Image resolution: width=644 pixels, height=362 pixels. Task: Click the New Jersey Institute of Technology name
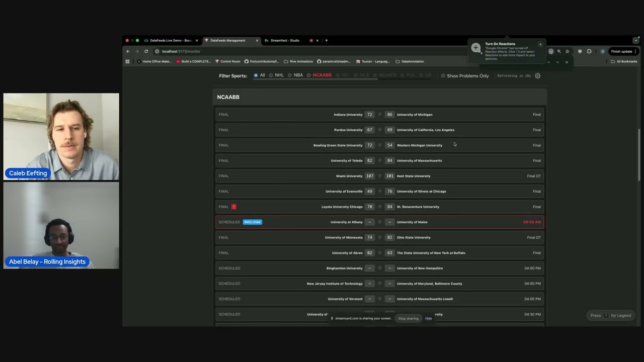pyautogui.click(x=335, y=284)
